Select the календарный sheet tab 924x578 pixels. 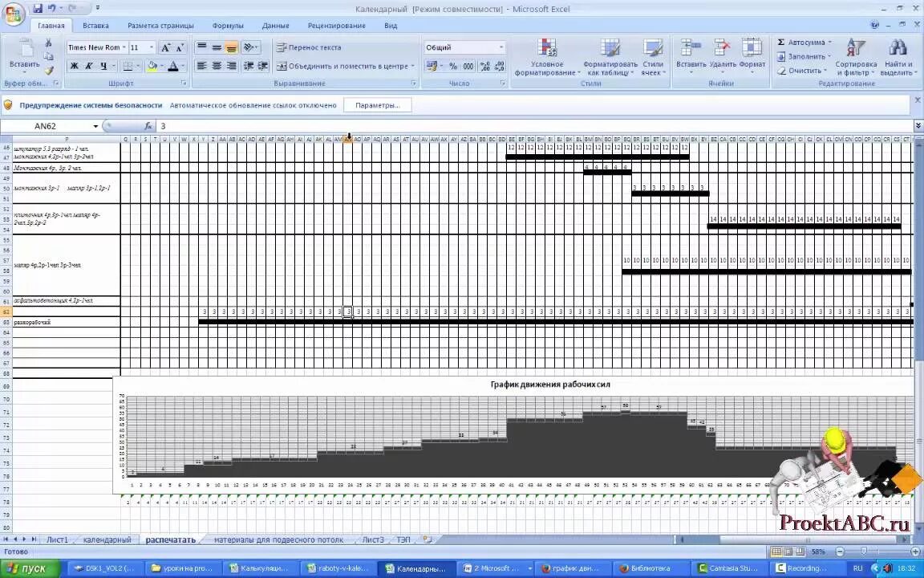[x=107, y=539]
